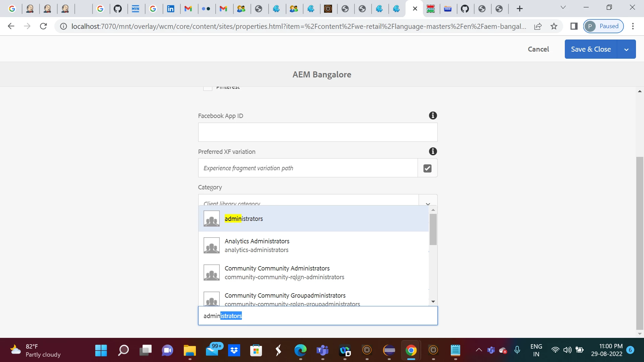Click into the Facebook App ID field
Image resolution: width=644 pixels, height=362 pixels.
pos(317,132)
